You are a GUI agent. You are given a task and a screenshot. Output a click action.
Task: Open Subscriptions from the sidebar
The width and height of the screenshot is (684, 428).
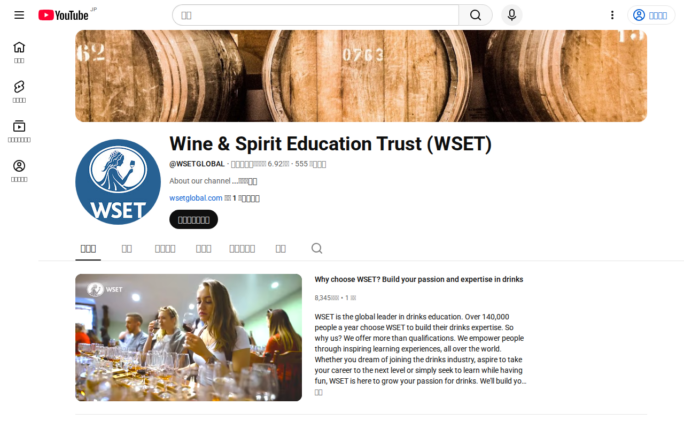pos(19,131)
